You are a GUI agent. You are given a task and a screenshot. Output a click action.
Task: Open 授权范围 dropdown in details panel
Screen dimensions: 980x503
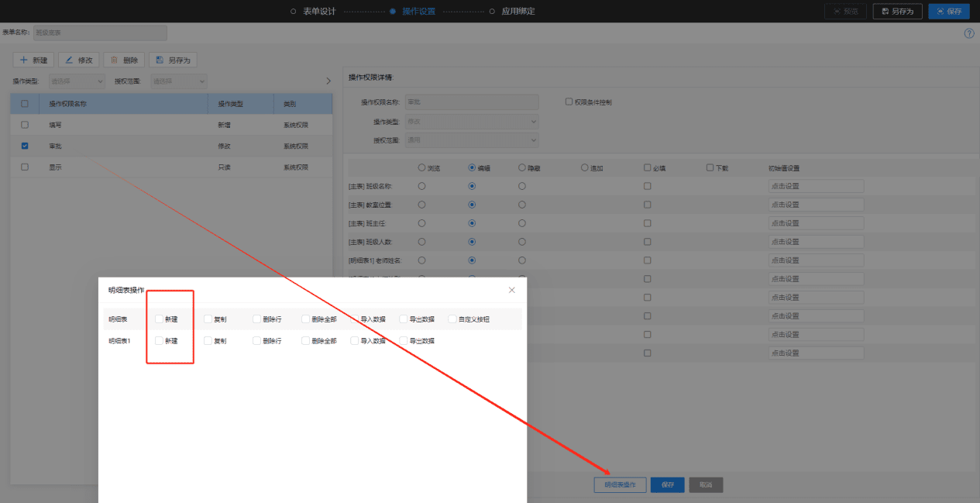click(x=472, y=140)
